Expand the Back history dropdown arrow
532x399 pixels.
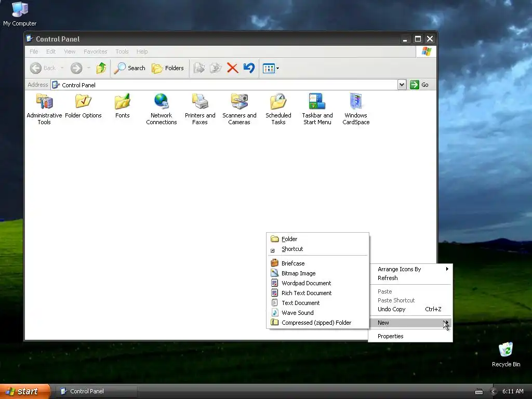click(62, 68)
